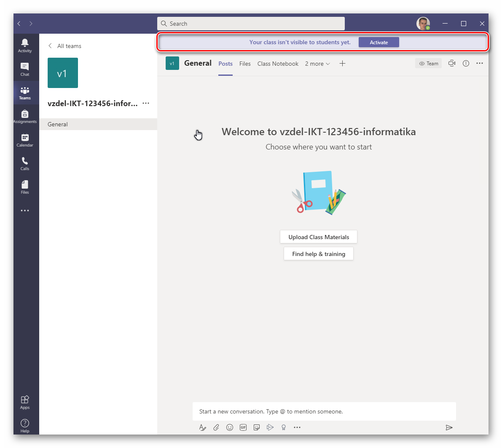Expand more apps ellipsis in sidebar
The image size is (502, 448).
[x=25, y=211]
